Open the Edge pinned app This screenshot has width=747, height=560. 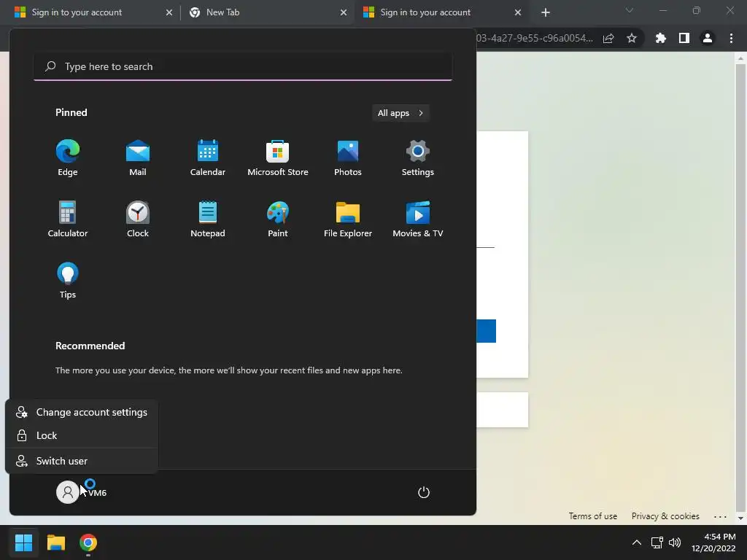[x=68, y=158]
